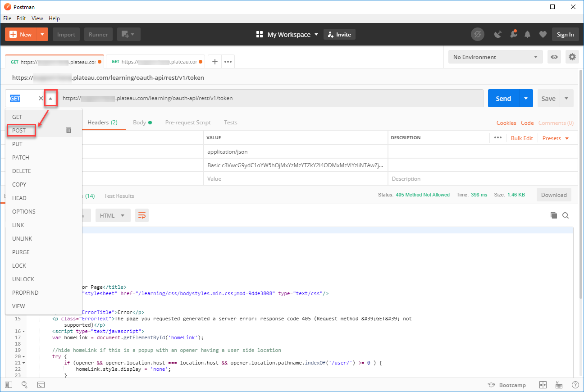Open the View menu

click(x=37, y=18)
